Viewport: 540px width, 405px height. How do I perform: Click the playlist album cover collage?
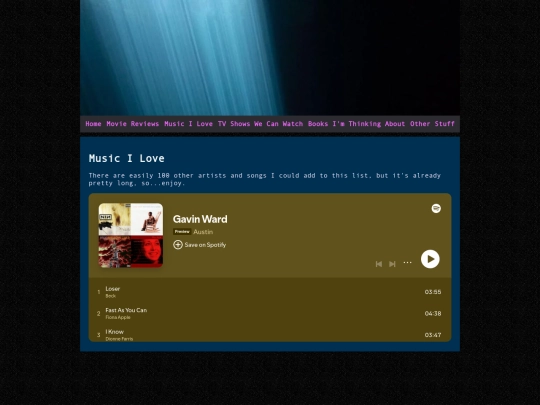click(131, 235)
